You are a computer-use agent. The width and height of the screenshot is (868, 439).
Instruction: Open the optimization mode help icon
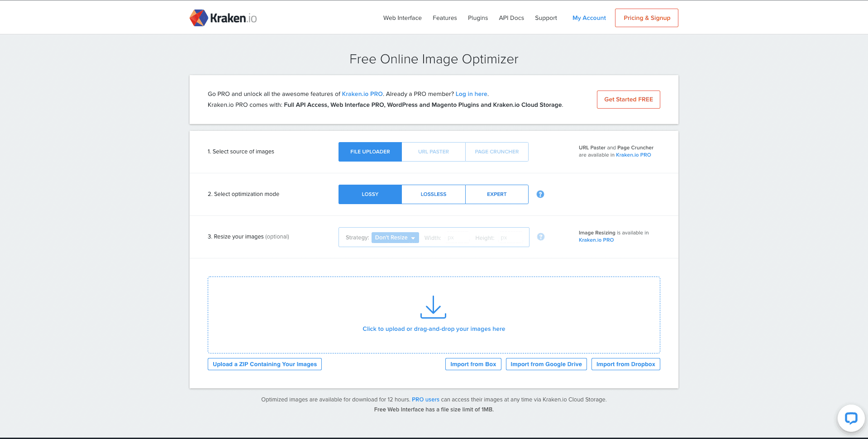[x=540, y=194]
